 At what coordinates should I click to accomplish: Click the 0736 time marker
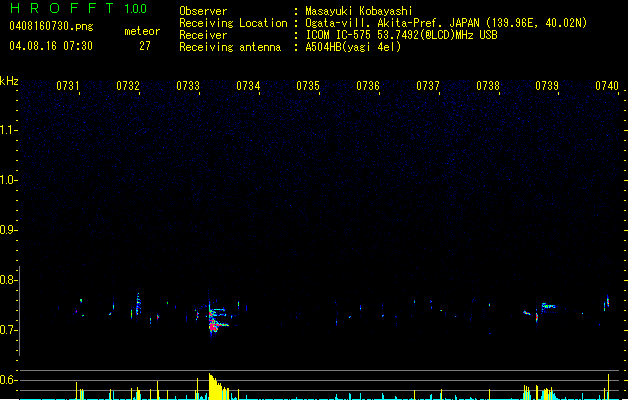pyautogui.click(x=368, y=86)
